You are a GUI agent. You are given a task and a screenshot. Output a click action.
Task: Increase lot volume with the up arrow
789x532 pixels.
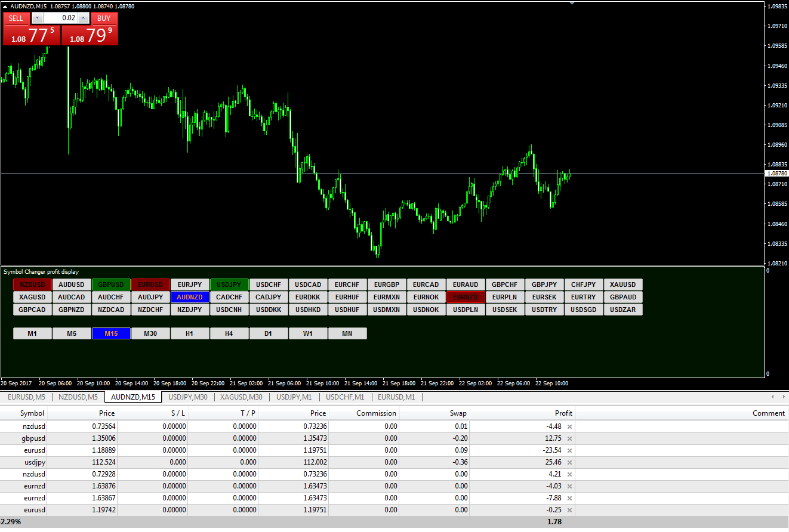tap(84, 18)
